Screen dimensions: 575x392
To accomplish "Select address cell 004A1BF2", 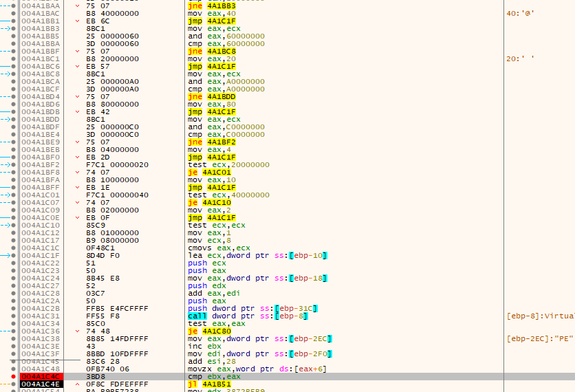I will pos(41,164).
